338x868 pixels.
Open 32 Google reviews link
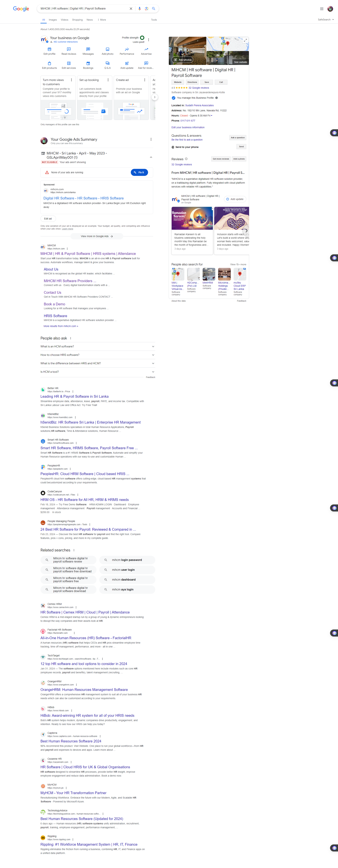[x=199, y=88]
